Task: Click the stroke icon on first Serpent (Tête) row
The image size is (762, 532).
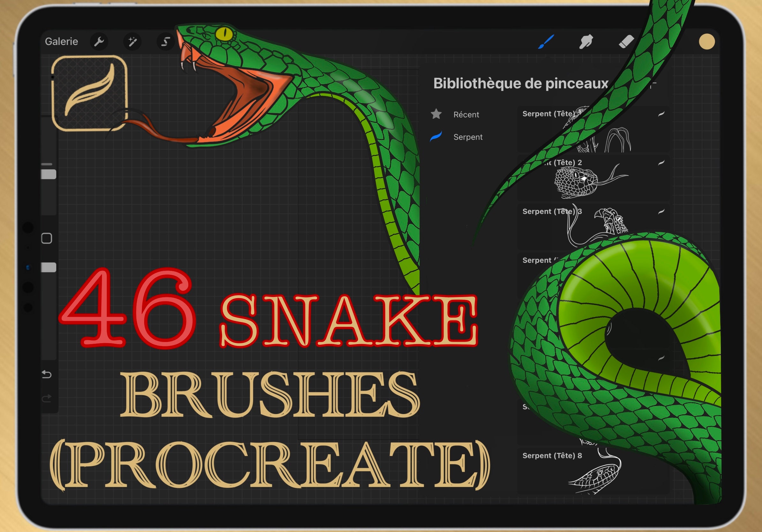Action: [661, 114]
